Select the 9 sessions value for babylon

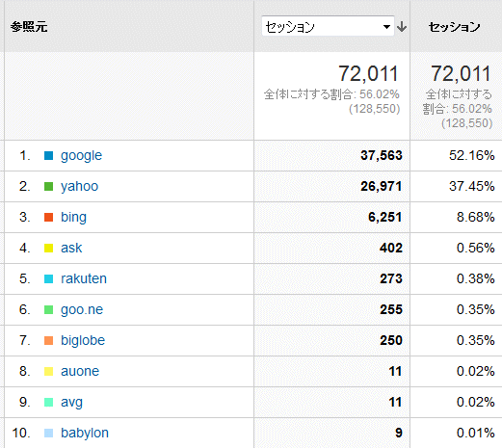pyautogui.click(x=399, y=434)
